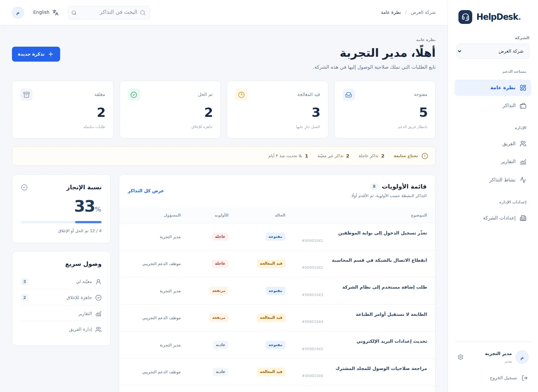Open the settings gear beside مدير التجربة
This screenshot has width=538, height=392.
[460, 357]
